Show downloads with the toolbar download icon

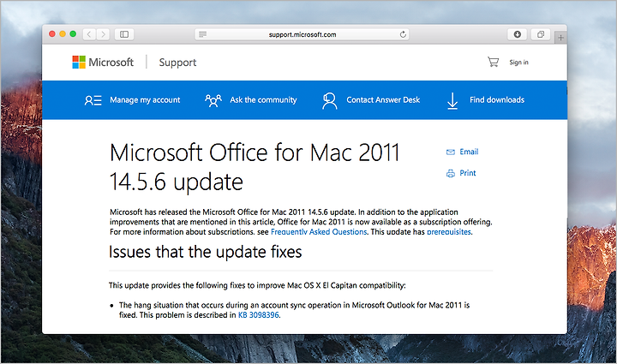(517, 34)
